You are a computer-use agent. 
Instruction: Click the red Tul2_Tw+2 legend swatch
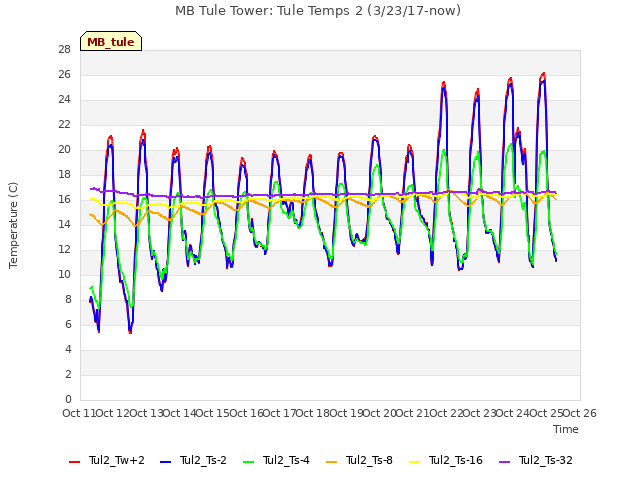(74, 462)
